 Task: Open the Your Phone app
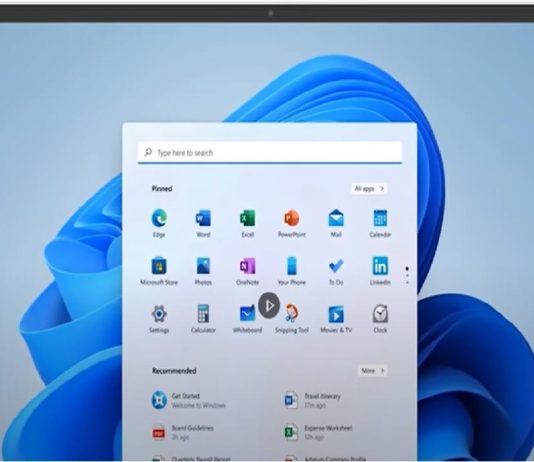coord(292,266)
